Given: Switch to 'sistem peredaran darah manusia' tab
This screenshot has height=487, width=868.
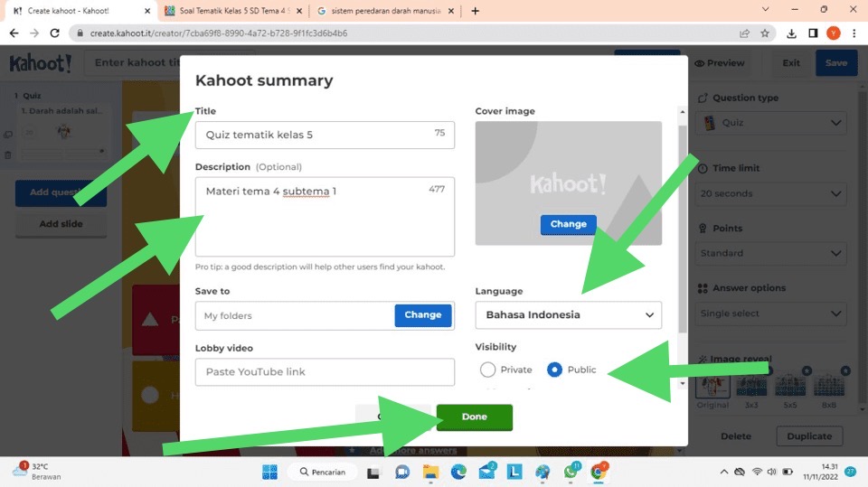Looking at the screenshot, I should pos(386,11).
